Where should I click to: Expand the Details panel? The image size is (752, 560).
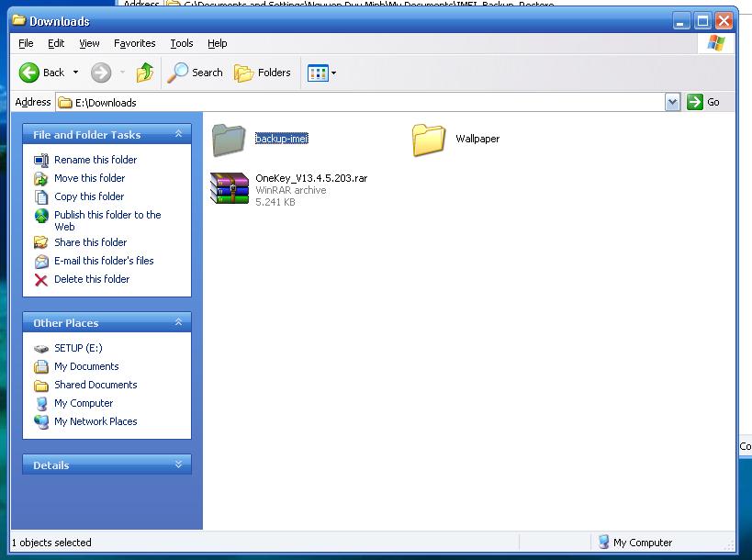point(178,465)
